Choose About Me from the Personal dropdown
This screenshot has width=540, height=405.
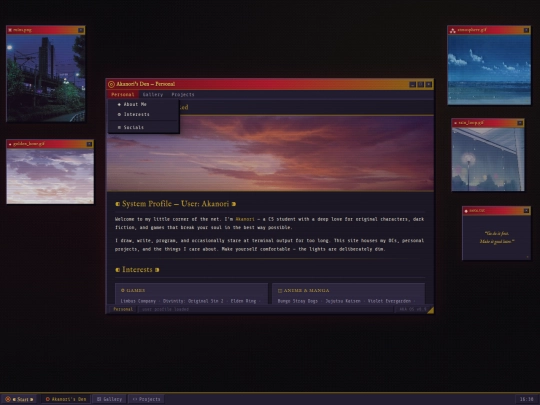(x=144, y=104)
